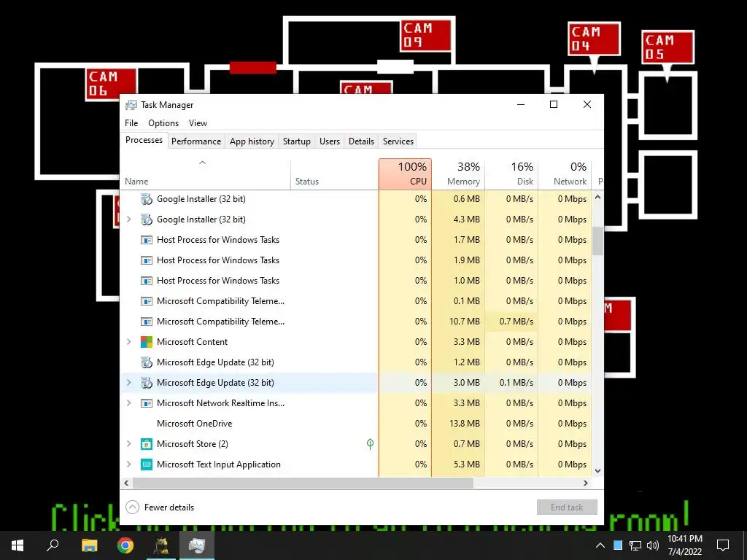Click the vertical scrollbar down arrow
The image size is (747, 560).
point(598,471)
